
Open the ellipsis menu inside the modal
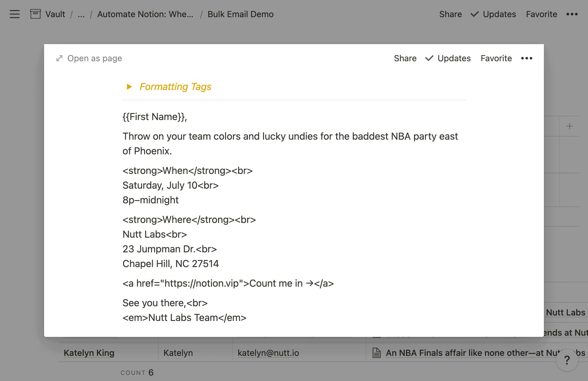point(526,58)
